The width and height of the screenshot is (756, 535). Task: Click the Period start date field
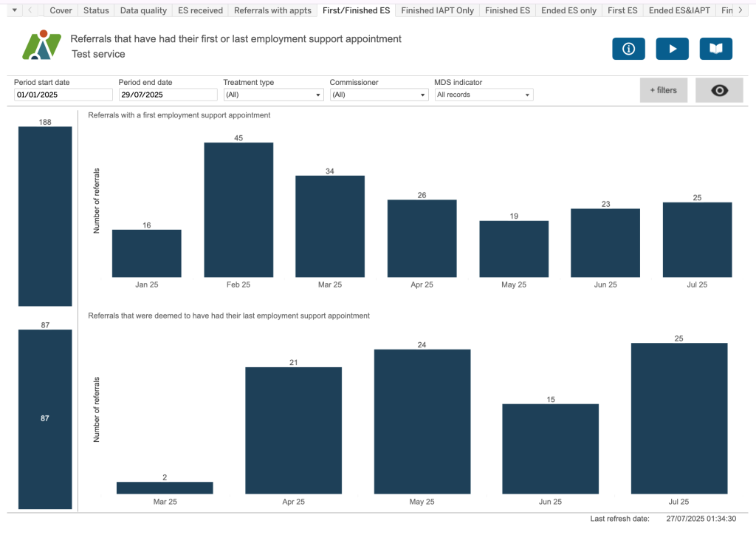[x=63, y=95]
